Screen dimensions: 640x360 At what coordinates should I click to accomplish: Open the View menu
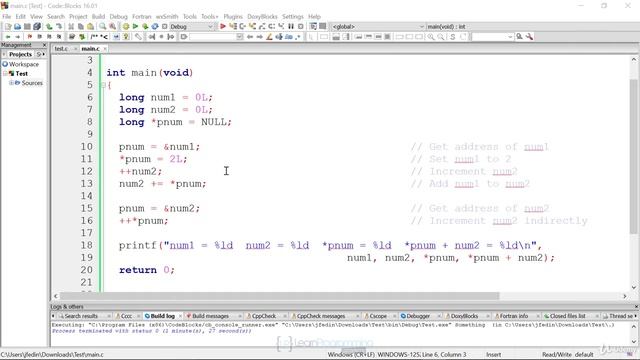(x=36, y=16)
